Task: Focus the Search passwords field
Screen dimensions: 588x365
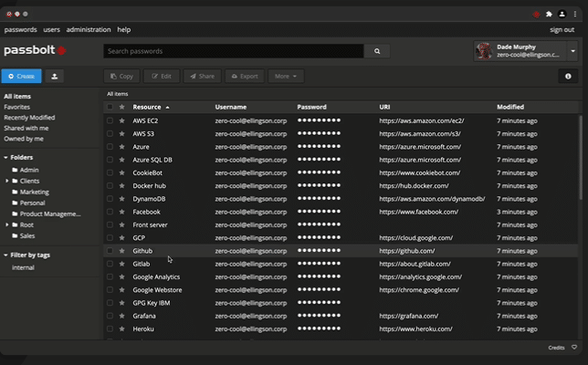Action: (234, 51)
